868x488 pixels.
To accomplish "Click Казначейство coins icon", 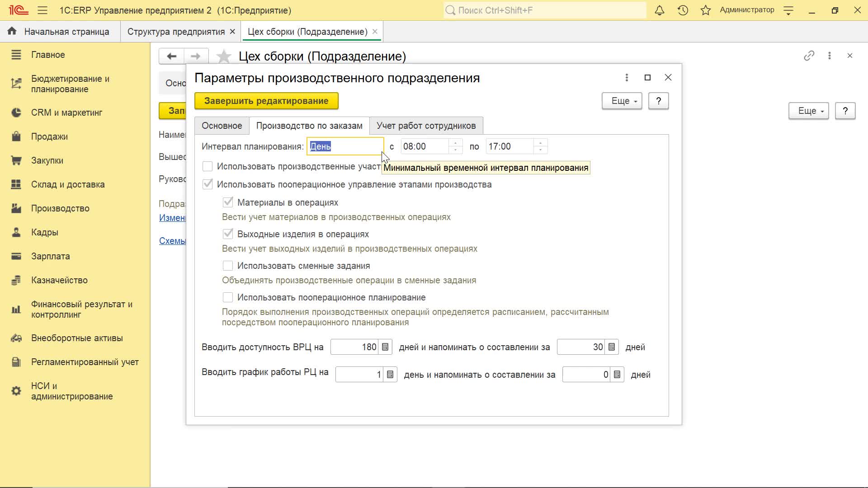I will (16, 280).
